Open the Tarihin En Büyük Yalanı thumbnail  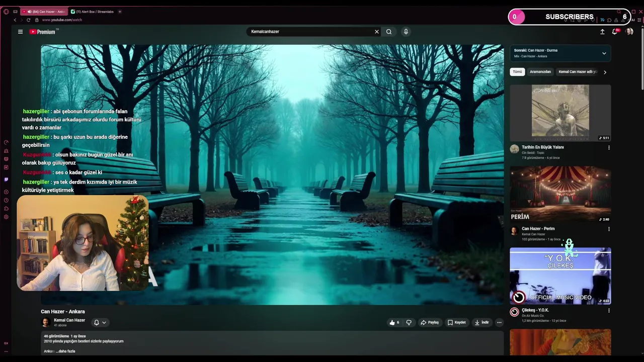coord(560,113)
